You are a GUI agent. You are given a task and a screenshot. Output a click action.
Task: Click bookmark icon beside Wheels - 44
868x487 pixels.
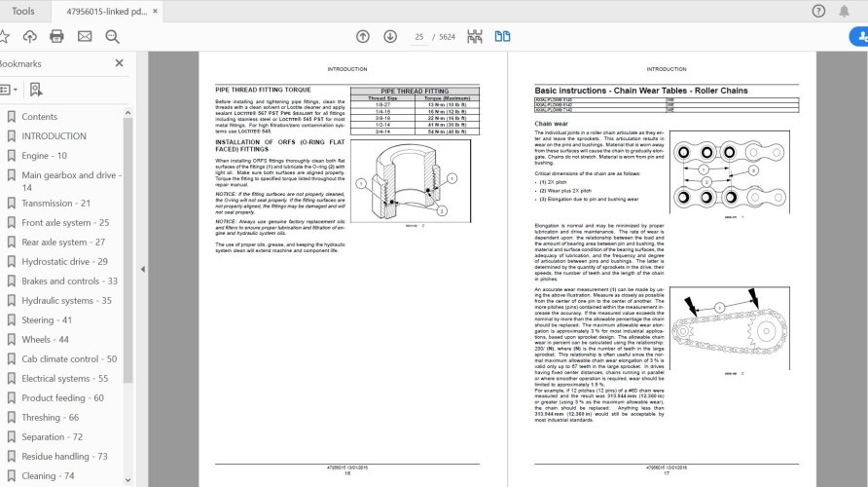click(x=11, y=340)
